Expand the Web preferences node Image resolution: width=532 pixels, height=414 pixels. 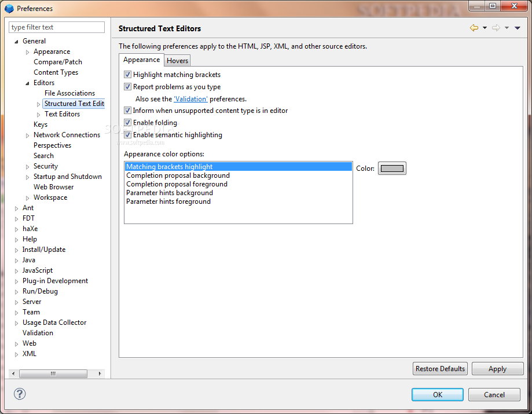click(16, 344)
